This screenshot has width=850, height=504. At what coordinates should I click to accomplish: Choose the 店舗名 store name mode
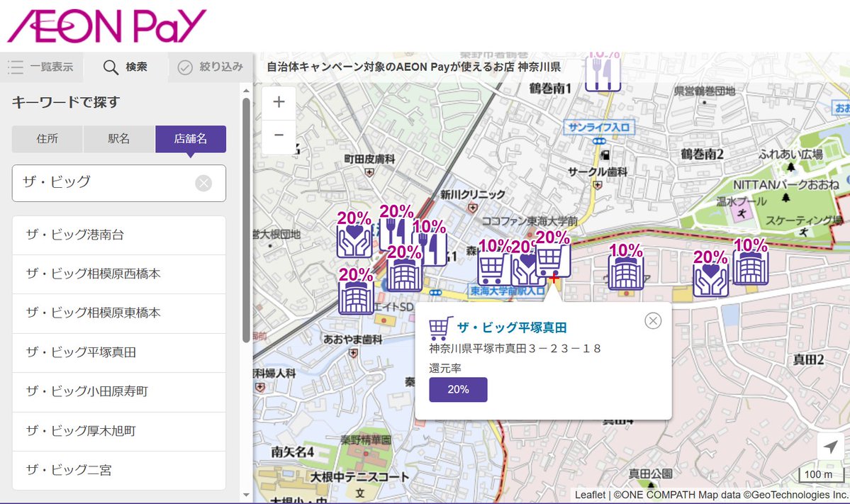click(191, 139)
